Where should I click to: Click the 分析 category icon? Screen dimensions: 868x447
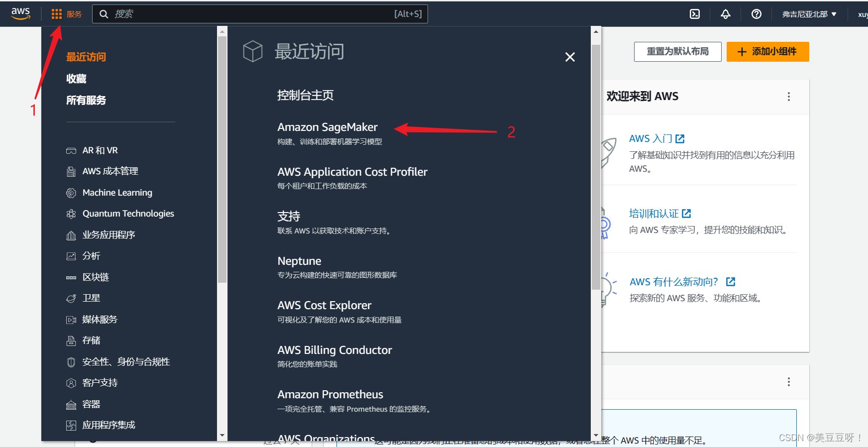pyautogui.click(x=71, y=256)
